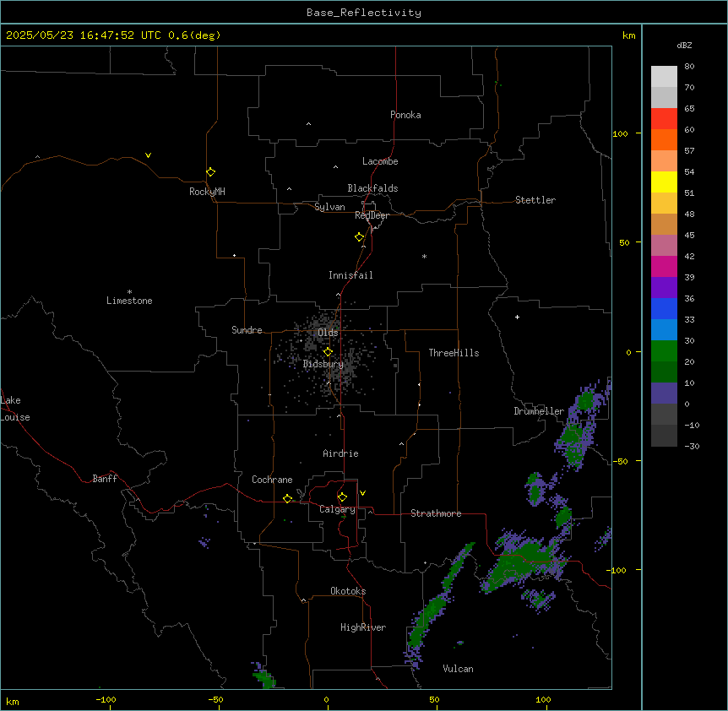
Task: Click the bright green swatch in the legend
Action: pos(664,351)
